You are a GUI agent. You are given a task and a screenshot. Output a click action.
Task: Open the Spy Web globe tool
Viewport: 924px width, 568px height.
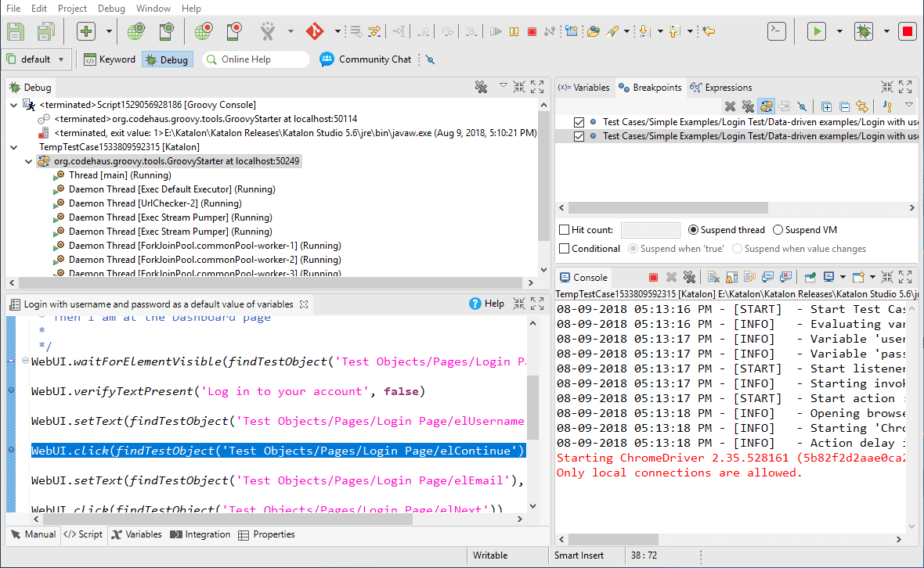click(x=135, y=31)
